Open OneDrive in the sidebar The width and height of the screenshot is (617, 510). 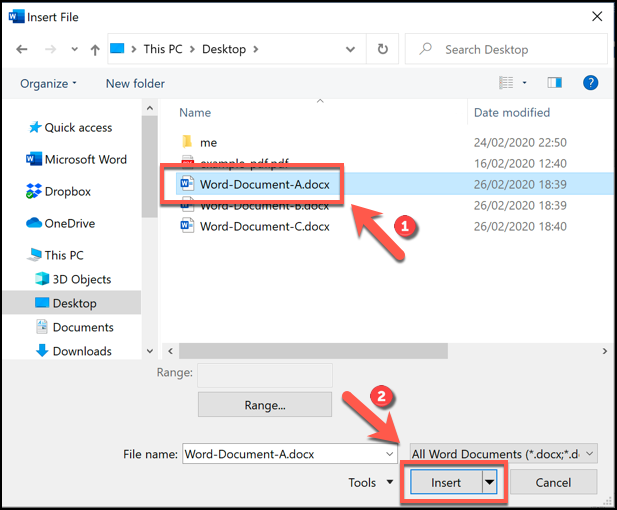(69, 223)
